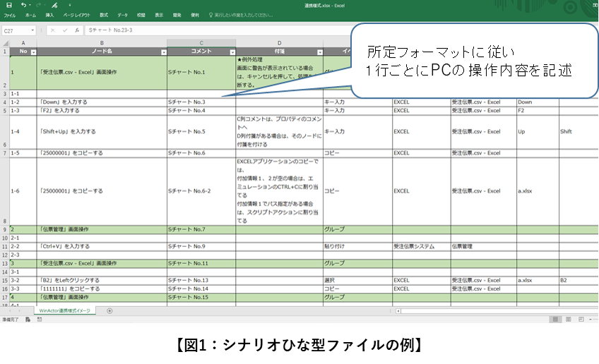
Task: Select the WinActor連携様式イメージ sheet tab
Action: [x=64, y=311]
